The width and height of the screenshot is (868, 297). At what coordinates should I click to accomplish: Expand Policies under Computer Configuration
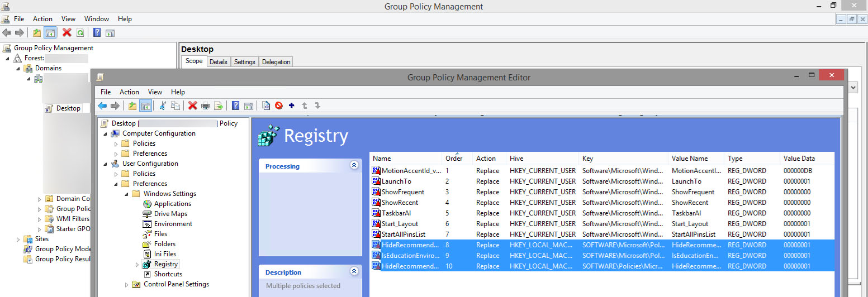pyautogui.click(x=116, y=144)
